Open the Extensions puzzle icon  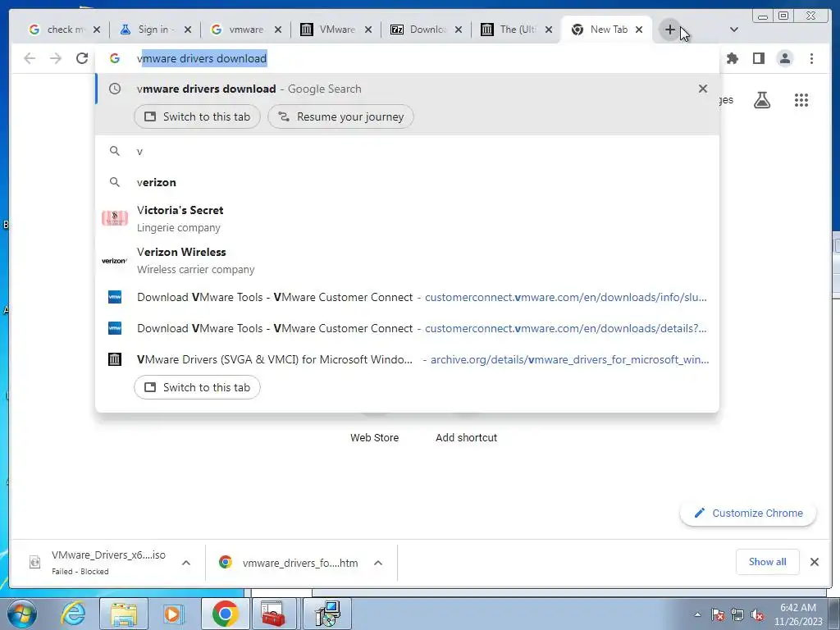point(733,58)
